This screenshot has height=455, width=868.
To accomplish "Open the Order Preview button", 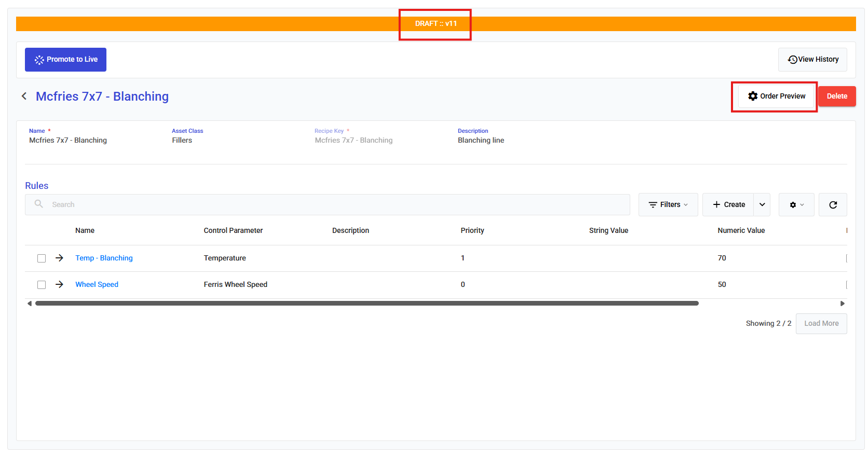I will click(776, 96).
